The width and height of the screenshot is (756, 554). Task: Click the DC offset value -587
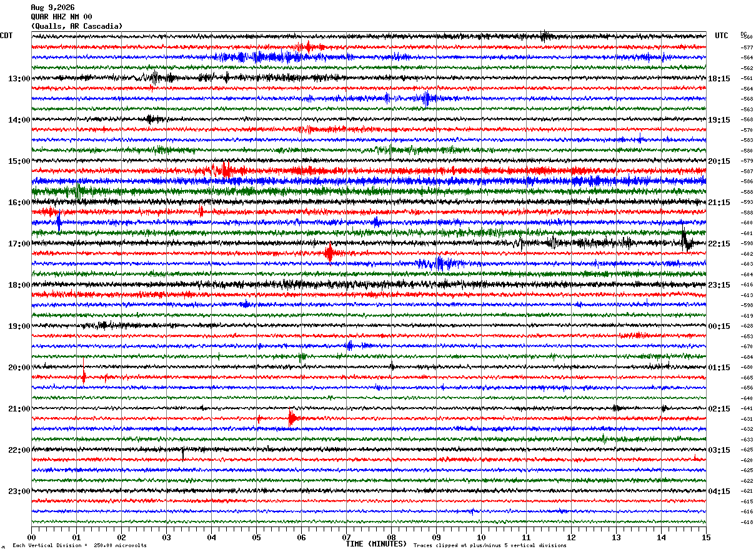[747, 171]
